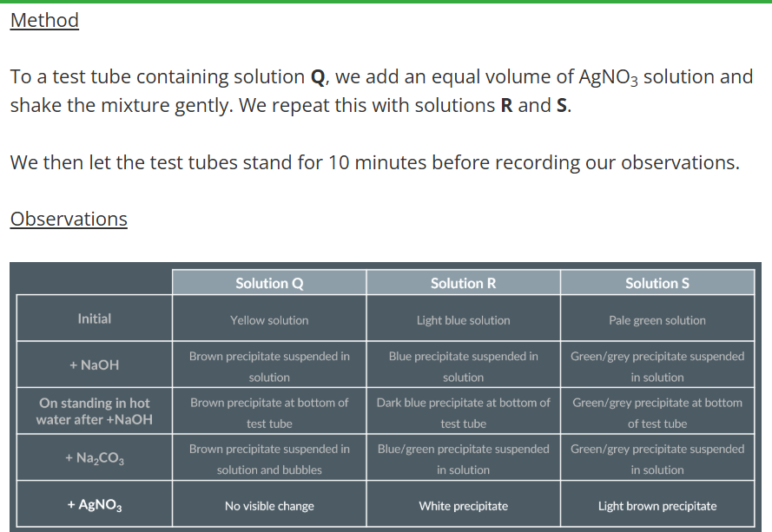The height and width of the screenshot is (532, 772).
Task: Click the Pale green solution cell
Action: pyautogui.click(x=657, y=320)
